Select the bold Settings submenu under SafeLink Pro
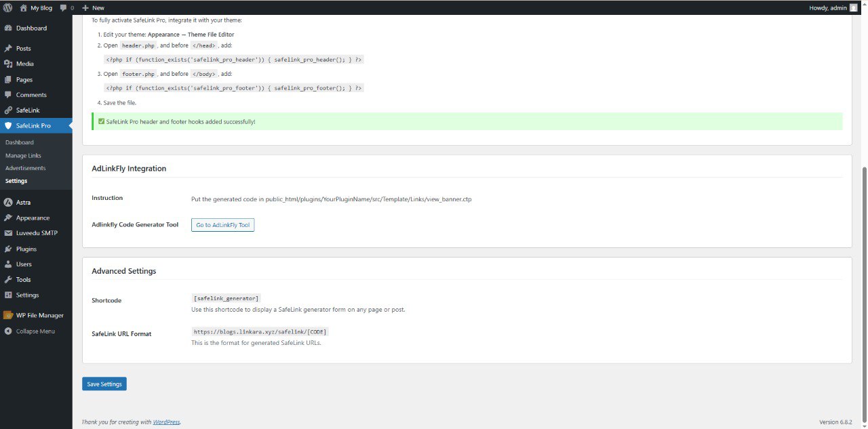868x429 pixels. click(16, 181)
